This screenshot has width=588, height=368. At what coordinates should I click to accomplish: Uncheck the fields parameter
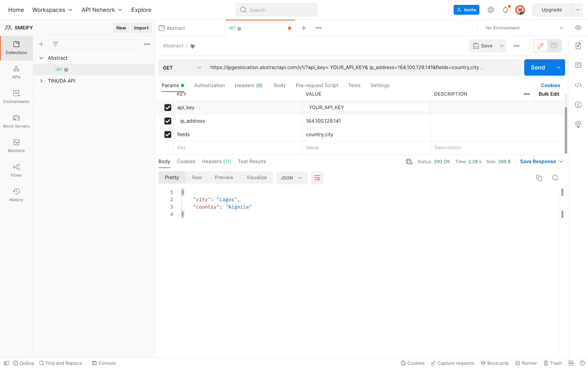pyautogui.click(x=168, y=134)
